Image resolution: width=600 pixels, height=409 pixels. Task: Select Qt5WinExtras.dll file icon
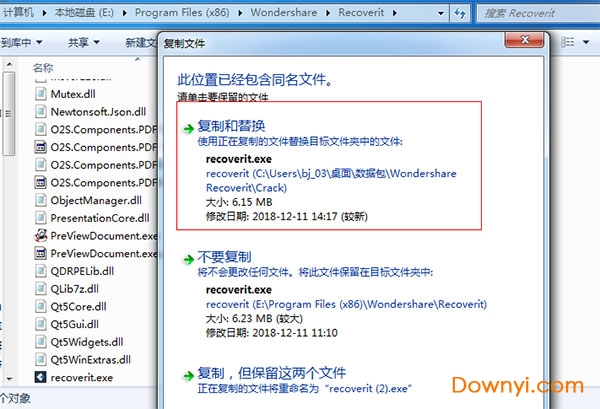pos(41,360)
